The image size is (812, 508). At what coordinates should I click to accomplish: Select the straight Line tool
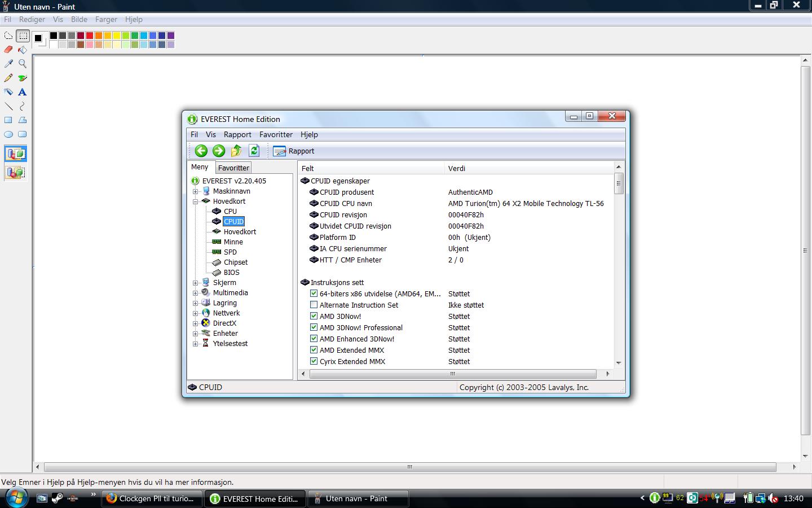pyautogui.click(x=8, y=106)
